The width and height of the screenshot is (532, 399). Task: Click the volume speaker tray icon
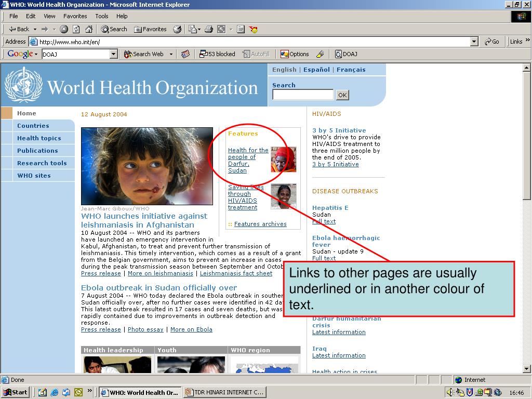pyautogui.click(x=450, y=393)
